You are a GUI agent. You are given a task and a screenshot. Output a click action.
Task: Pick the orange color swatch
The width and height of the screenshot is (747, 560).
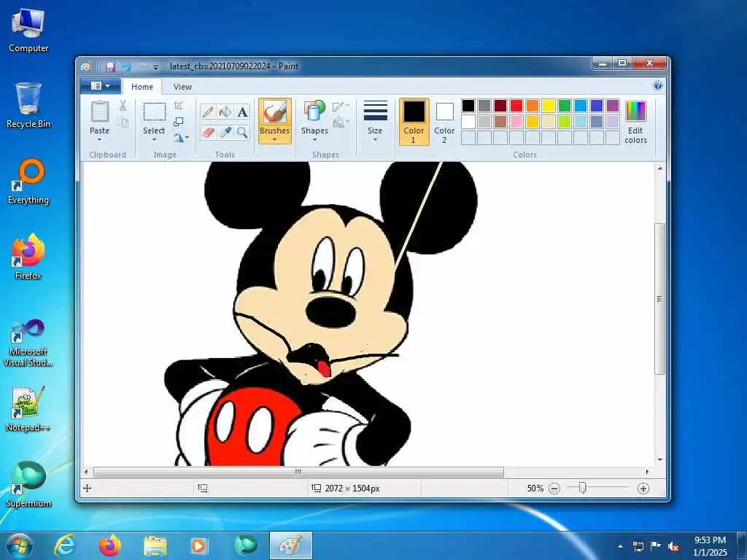(x=533, y=106)
